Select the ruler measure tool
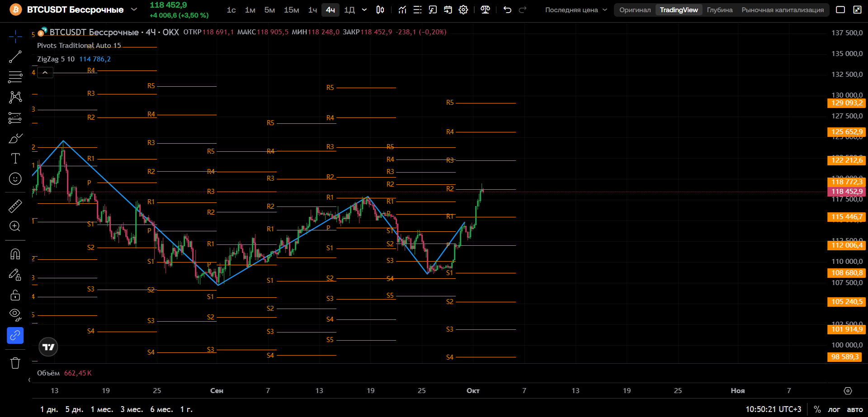The height and width of the screenshot is (417, 868). [15, 206]
